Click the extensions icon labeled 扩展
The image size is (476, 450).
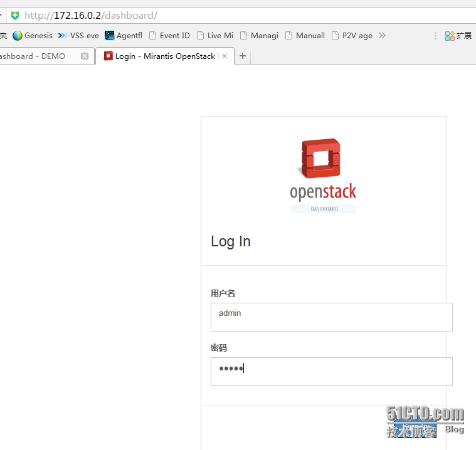click(x=458, y=36)
